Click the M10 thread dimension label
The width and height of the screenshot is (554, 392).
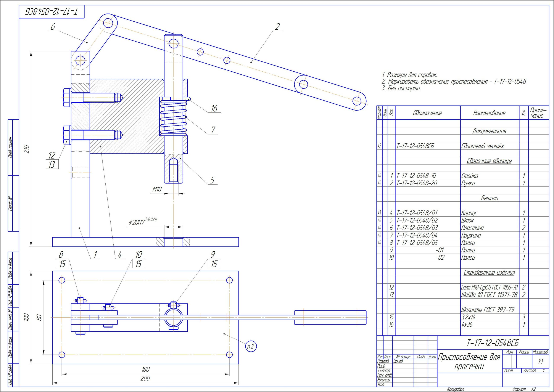[x=157, y=190]
